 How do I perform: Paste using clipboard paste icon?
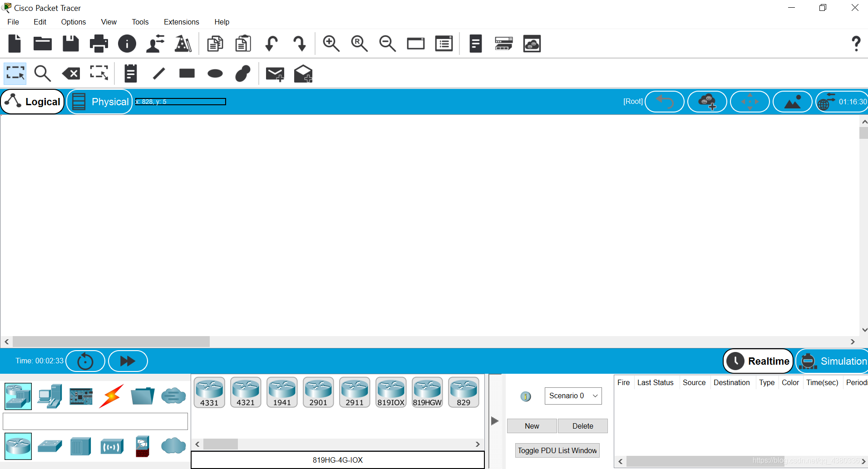pyautogui.click(x=243, y=44)
